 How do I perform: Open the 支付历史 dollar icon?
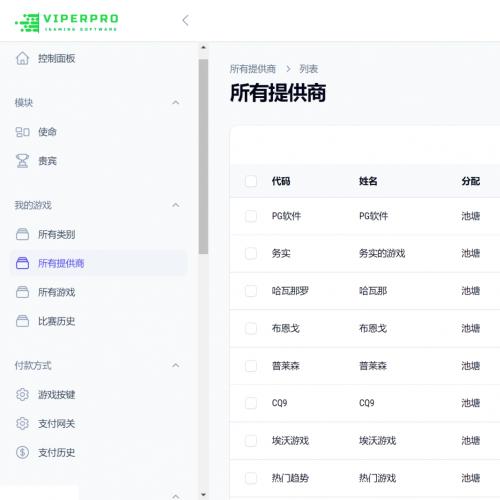[x=22, y=453]
